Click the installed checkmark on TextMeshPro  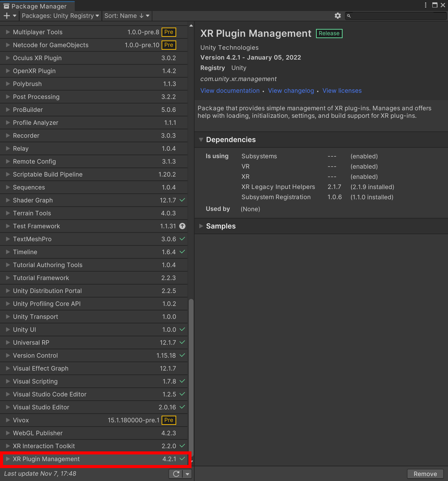pos(182,239)
